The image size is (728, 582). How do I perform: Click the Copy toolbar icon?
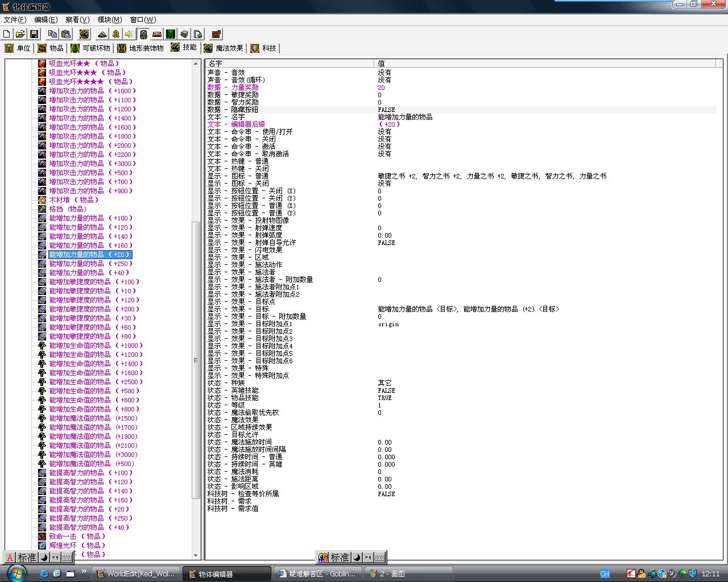52,34
